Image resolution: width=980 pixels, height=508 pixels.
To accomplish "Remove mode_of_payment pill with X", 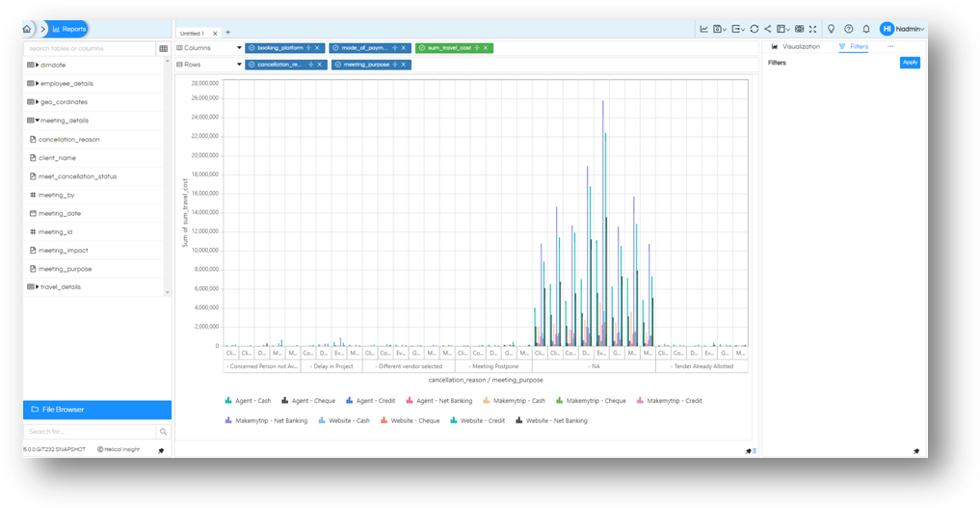I will click(404, 47).
